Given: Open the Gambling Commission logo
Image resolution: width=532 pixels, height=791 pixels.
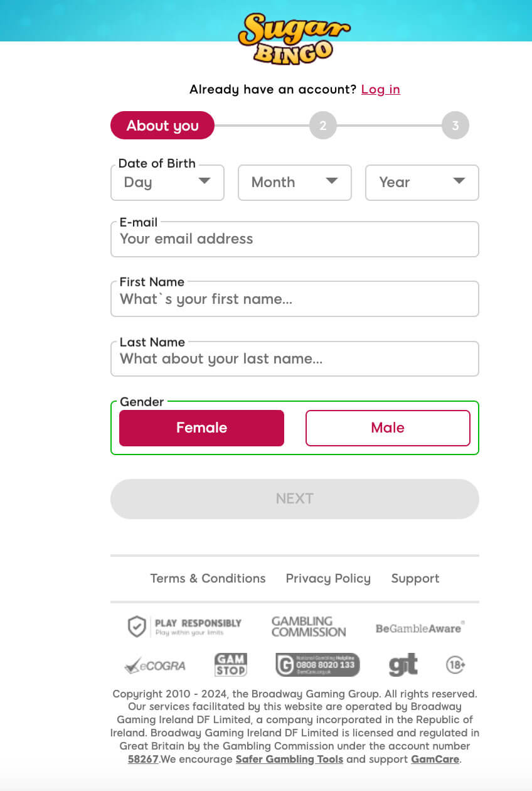Looking at the screenshot, I should click(308, 627).
